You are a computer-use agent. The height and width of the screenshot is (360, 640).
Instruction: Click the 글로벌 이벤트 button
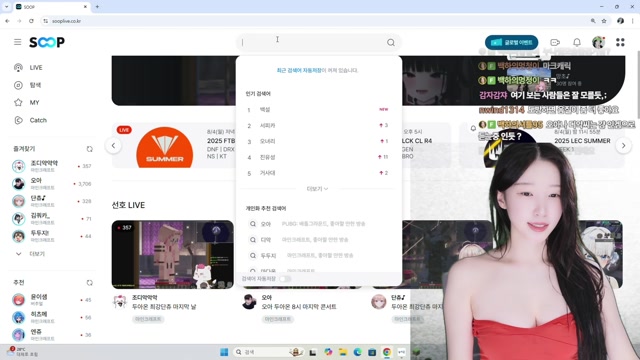(511, 42)
